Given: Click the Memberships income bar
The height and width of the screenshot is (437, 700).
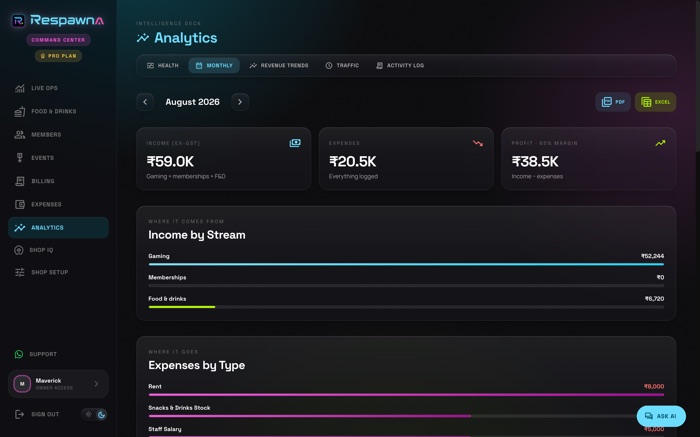Looking at the screenshot, I should (406, 286).
